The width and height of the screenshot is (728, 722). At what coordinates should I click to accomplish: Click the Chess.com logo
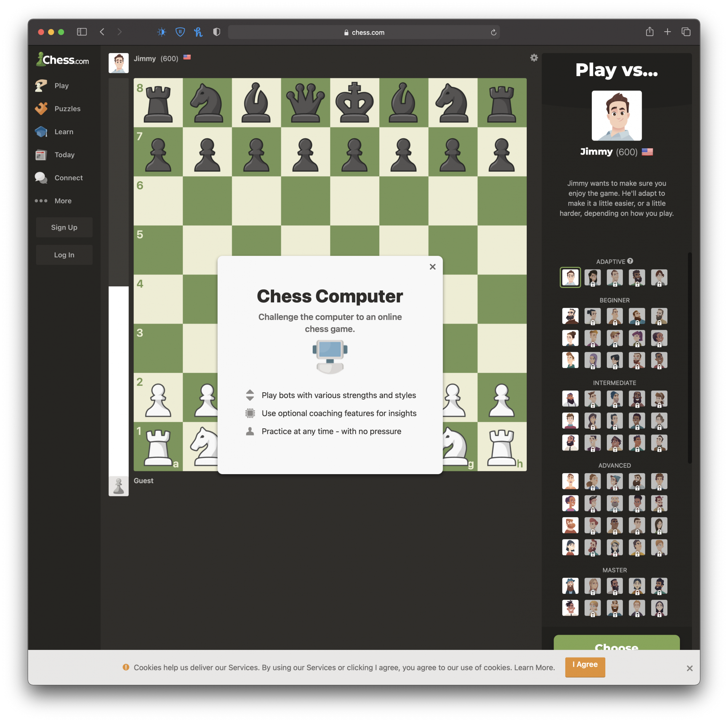(62, 59)
